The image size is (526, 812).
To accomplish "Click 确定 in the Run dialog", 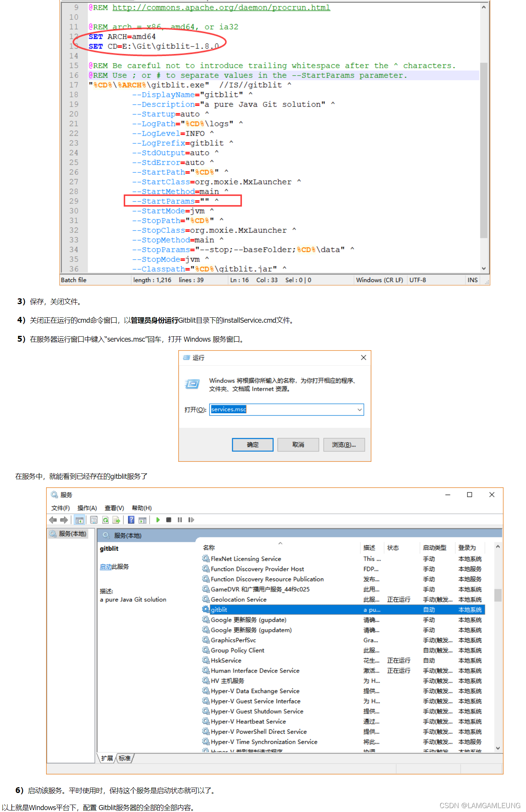I will 253,445.
